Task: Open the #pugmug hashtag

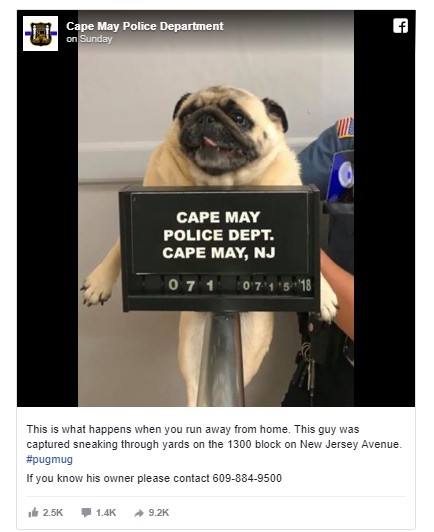Action: (x=50, y=459)
